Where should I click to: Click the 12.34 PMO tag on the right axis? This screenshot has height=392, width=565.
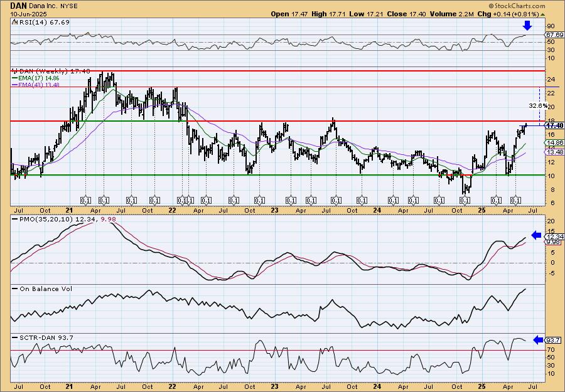click(555, 236)
